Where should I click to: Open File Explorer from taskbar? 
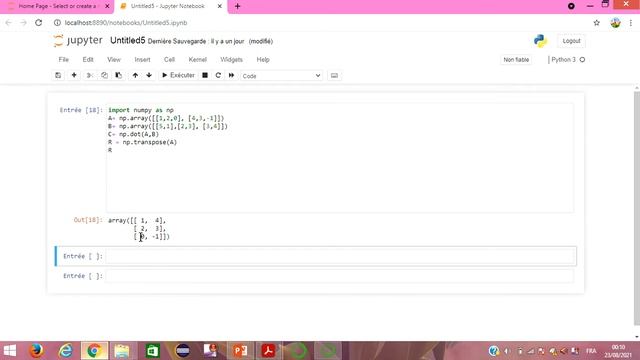pyautogui.click(x=122, y=351)
